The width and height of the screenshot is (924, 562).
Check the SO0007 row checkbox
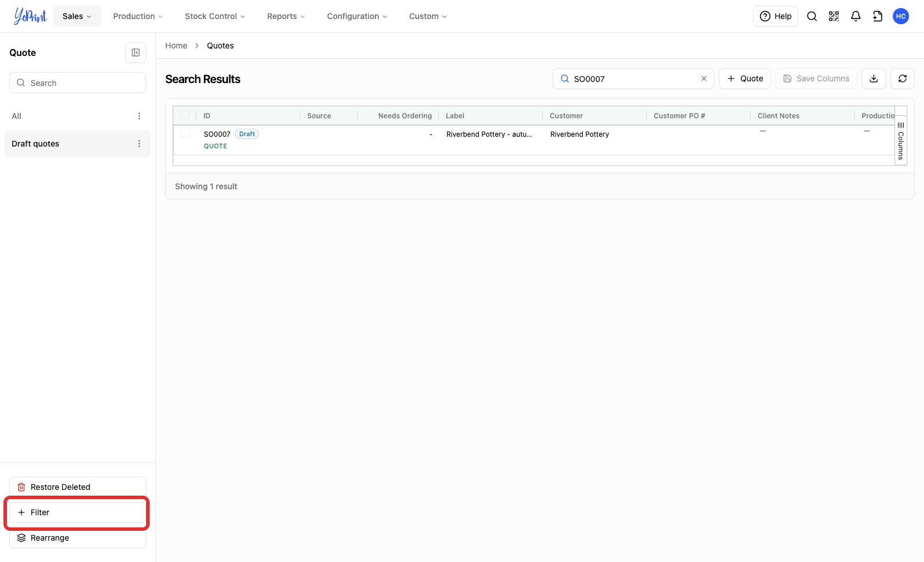coord(185,133)
